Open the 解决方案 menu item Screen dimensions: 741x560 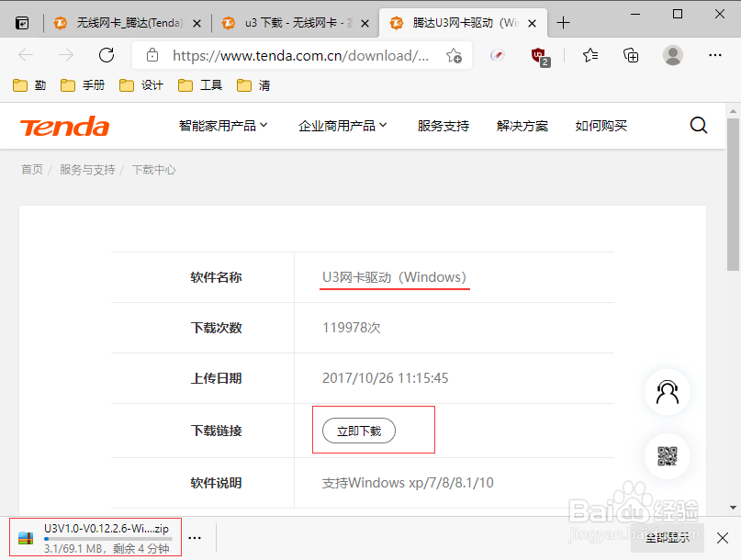click(x=522, y=126)
